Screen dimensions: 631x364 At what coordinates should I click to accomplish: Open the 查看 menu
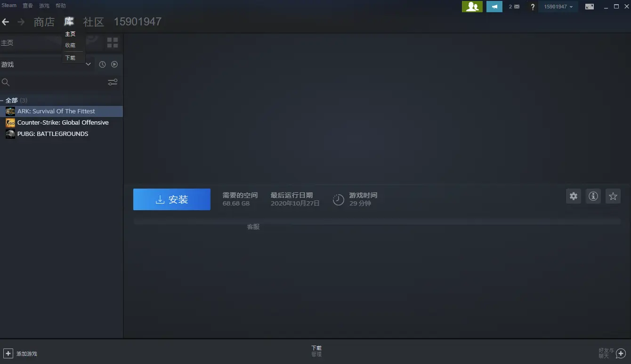point(28,6)
